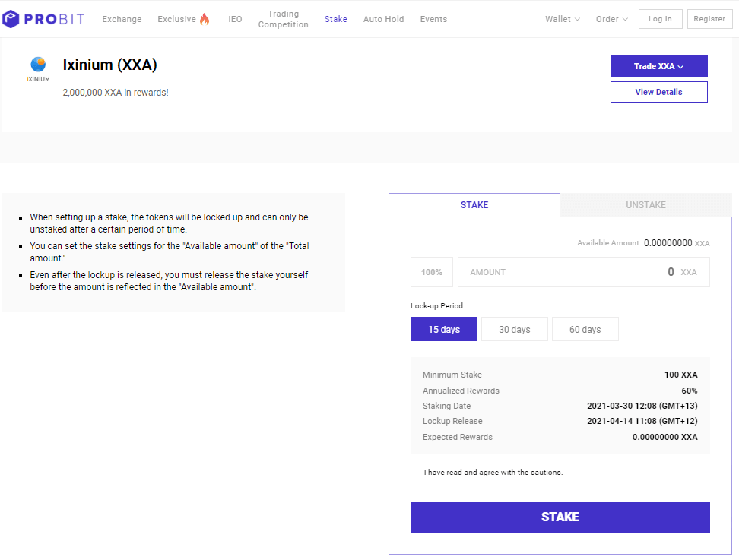
Task: Expand the Order dropdown
Action: pos(612,19)
